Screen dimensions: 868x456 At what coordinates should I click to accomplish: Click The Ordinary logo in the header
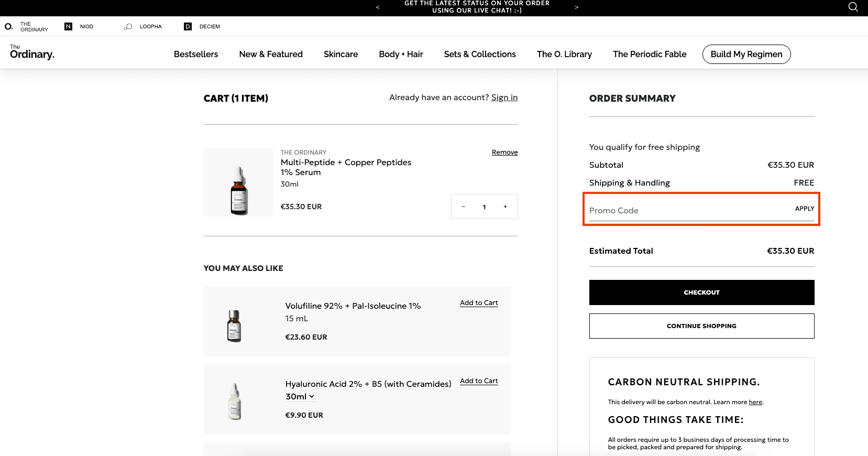[31, 52]
